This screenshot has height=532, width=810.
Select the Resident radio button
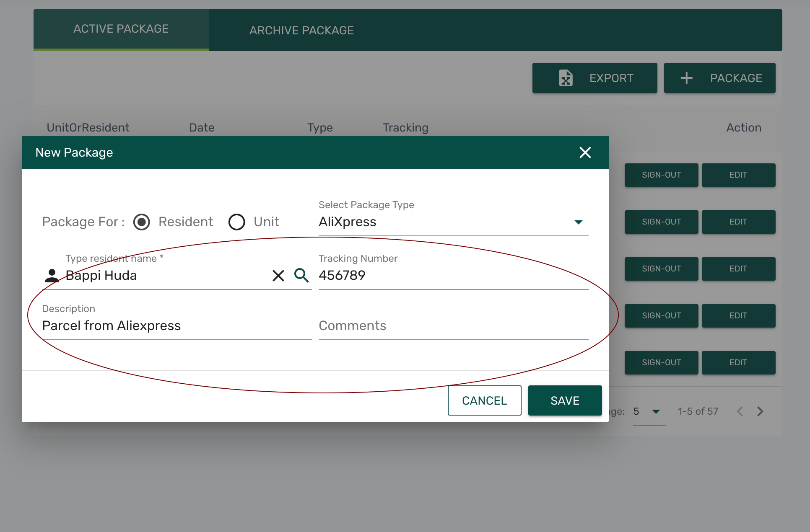(142, 222)
